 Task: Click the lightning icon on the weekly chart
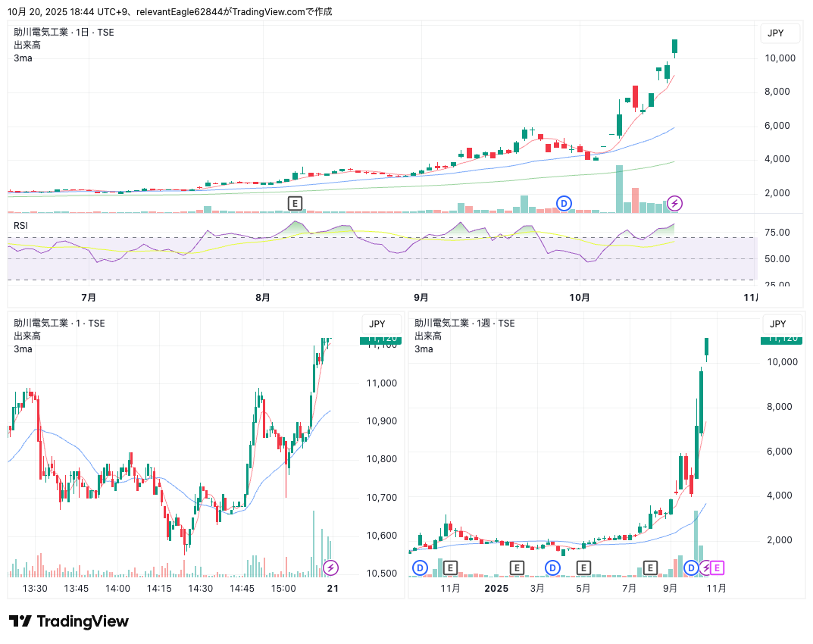705,567
